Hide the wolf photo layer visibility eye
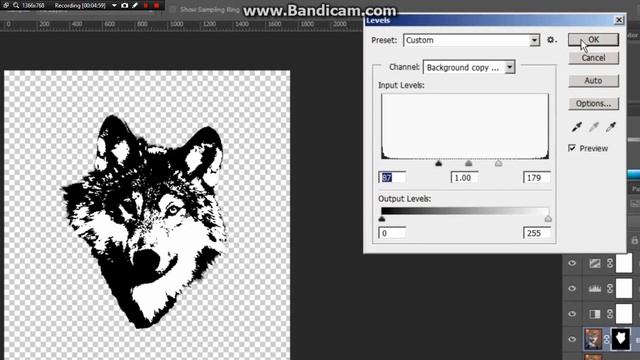 [572, 339]
